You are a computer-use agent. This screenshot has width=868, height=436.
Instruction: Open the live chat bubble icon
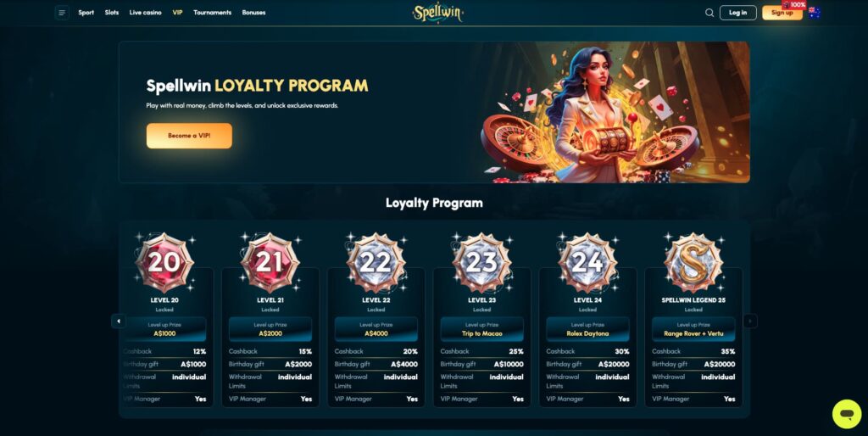[847, 414]
